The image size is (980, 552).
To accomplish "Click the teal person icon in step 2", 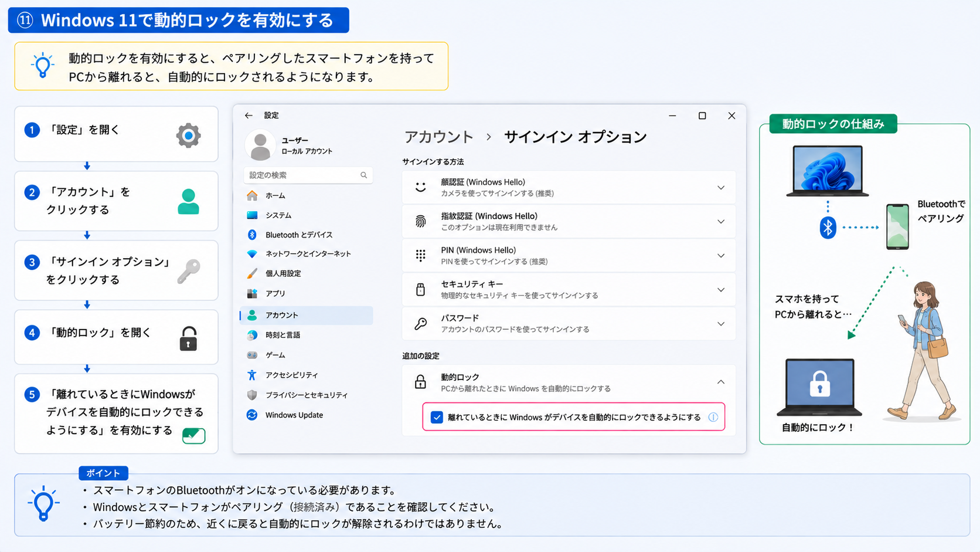I will point(188,202).
